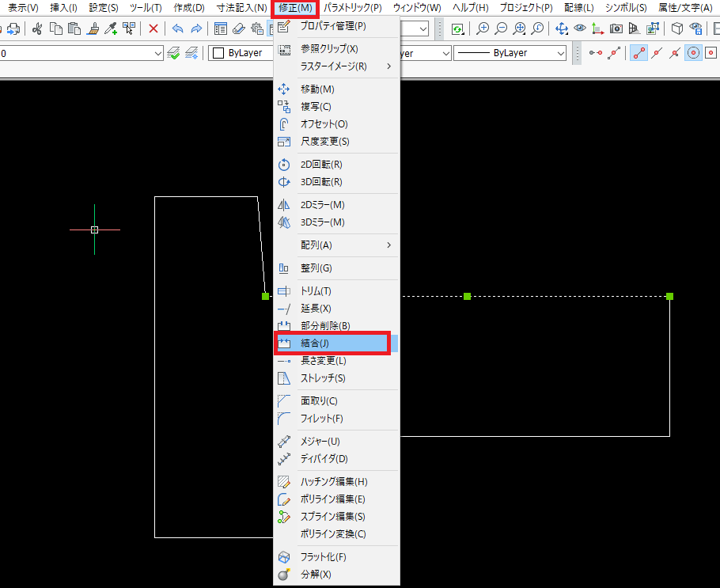Select 結合(J) from the menu
Image resolution: width=720 pixels, height=588 pixels.
336,343
